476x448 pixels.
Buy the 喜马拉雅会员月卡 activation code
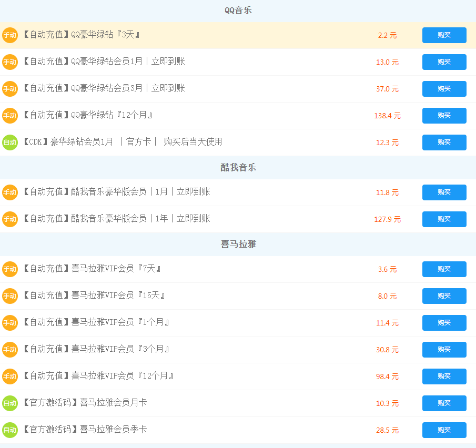pyautogui.click(x=444, y=403)
